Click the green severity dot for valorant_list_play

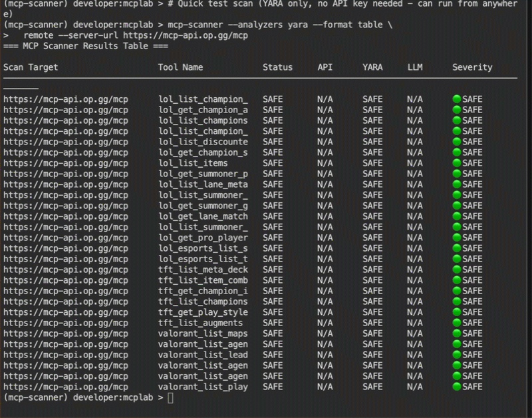[457, 387]
